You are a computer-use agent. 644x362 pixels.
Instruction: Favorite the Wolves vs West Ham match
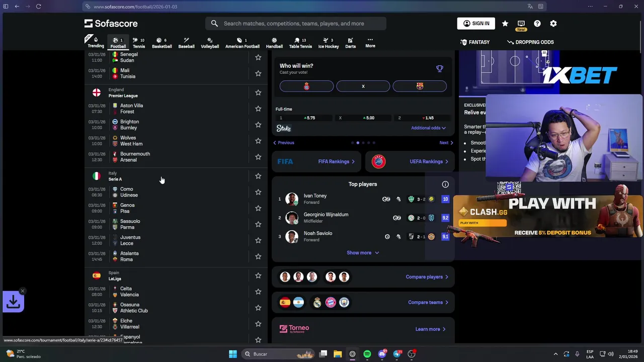point(258,141)
